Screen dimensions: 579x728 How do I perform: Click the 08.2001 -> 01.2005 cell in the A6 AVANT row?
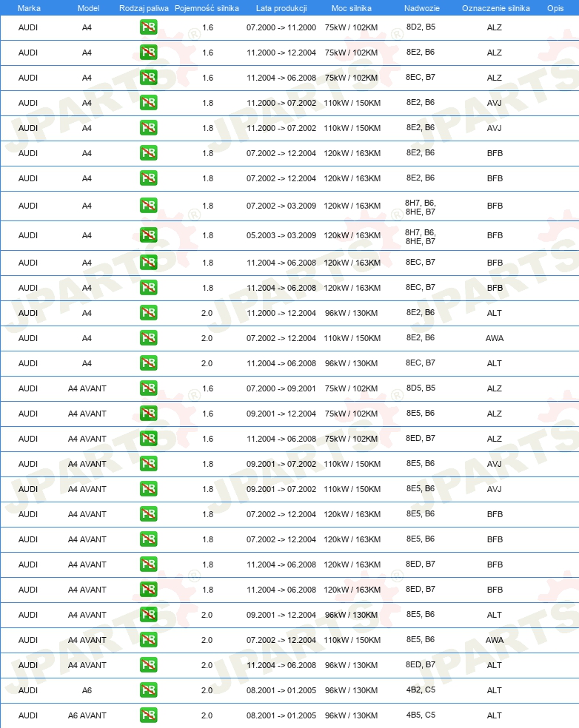(x=281, y=715)
